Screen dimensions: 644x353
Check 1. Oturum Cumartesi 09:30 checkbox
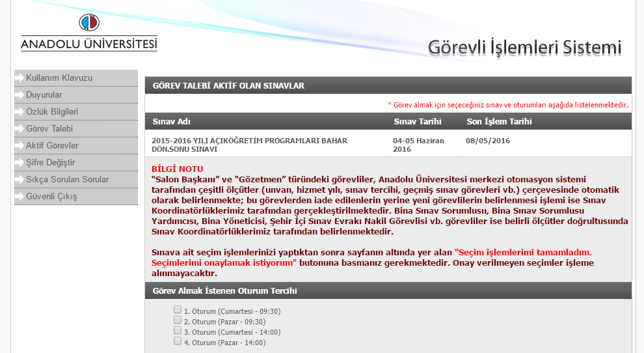[x=178, y=309]
